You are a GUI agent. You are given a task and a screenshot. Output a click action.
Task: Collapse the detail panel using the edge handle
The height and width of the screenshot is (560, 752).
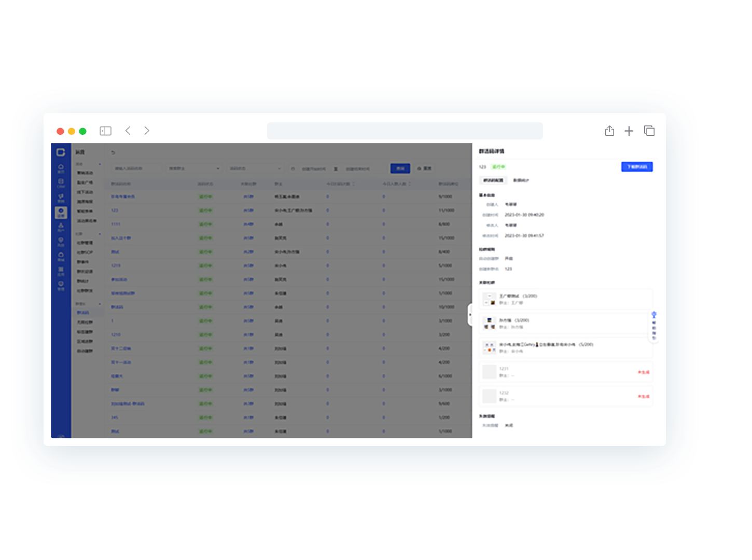(x=470, y=315)
